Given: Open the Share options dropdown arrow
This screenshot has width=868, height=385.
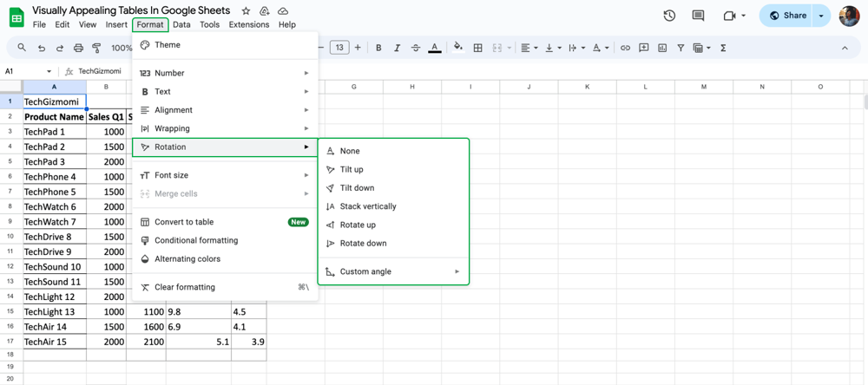Looking at the screenshot, I should pos(821,16).
